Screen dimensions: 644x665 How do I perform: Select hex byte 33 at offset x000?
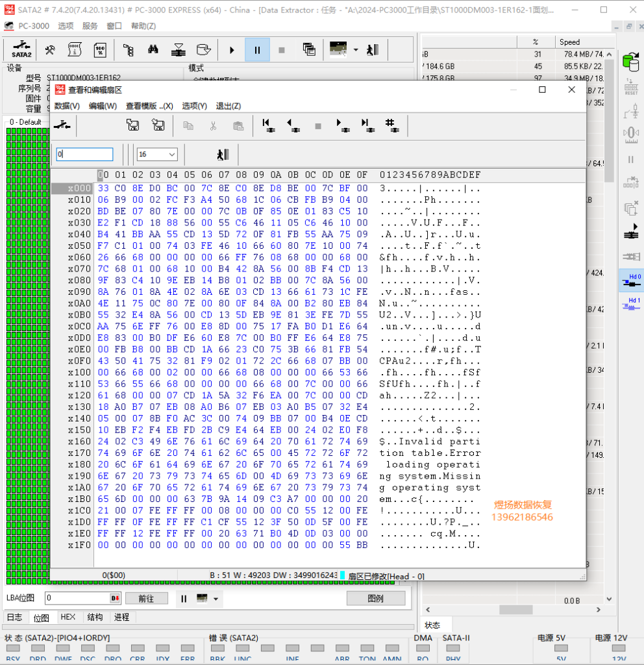point(103,188)
